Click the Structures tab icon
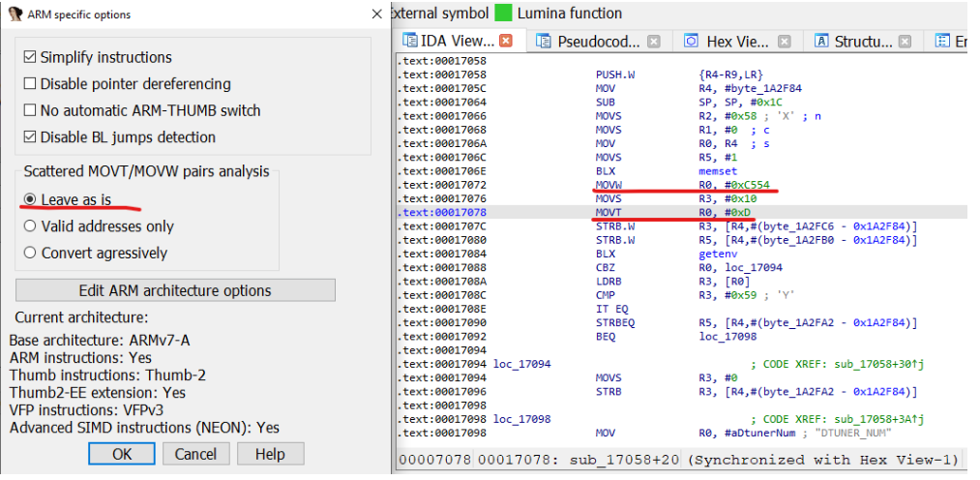 (x=822, y=42)
